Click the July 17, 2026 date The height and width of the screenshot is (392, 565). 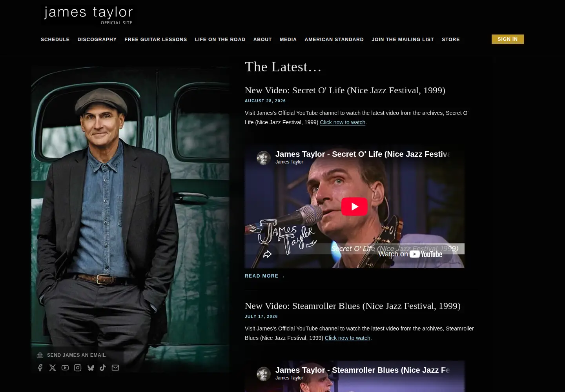click(261, 316)
